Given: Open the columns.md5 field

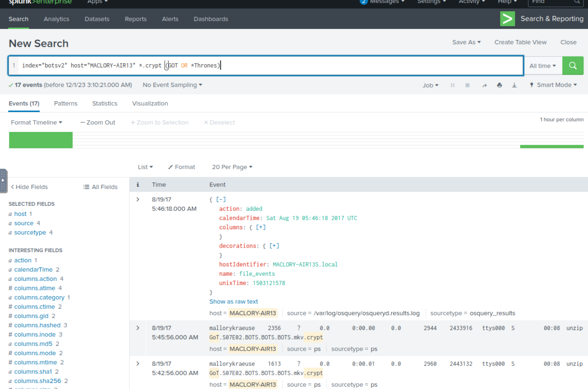Looking at the screenshot, I should (33, 344).
